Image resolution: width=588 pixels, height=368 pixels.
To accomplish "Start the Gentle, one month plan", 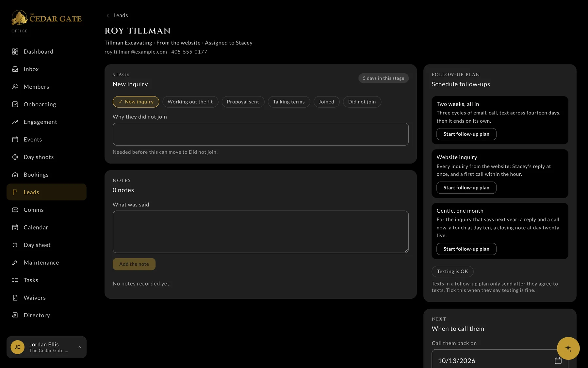I will click(x=466, y=249).
